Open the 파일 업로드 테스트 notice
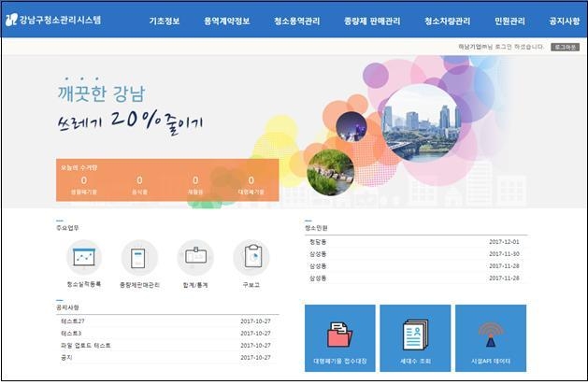Image resolution: width=588 pixels, height=385 pixels. point(167,345)
